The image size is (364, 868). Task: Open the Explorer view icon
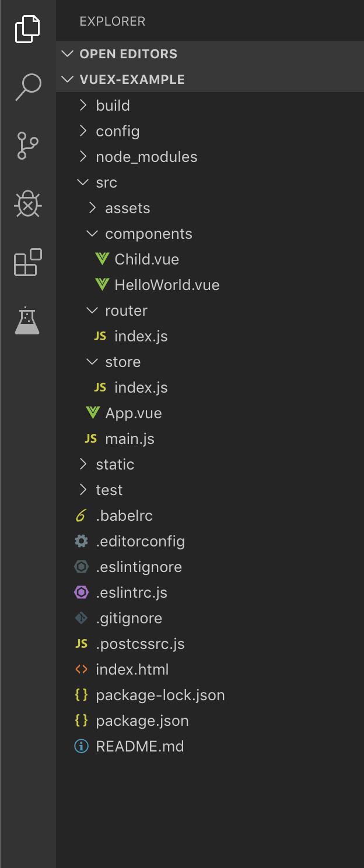click(27, 29)
